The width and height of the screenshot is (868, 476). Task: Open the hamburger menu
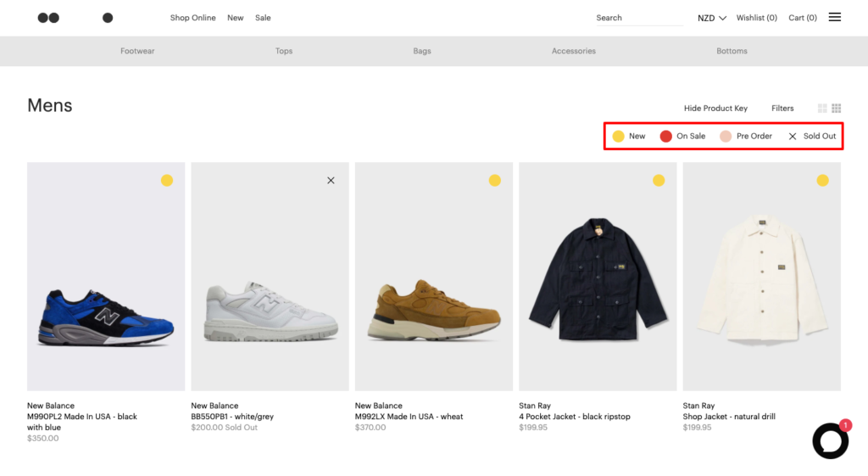pos(835,17)
